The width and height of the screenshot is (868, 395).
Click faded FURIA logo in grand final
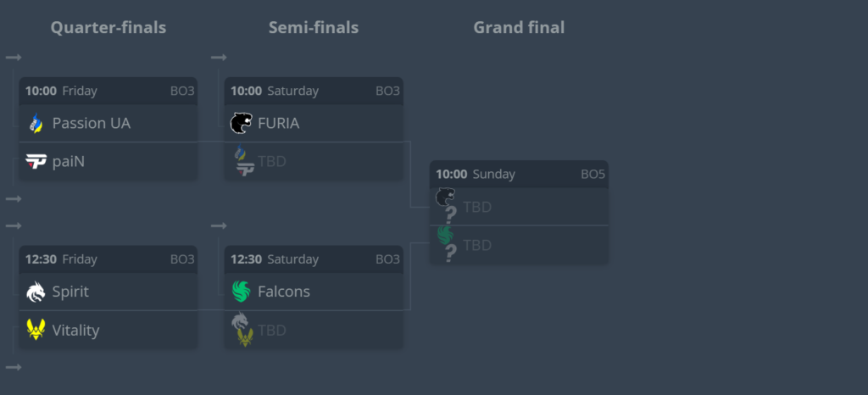pos(445,197)
